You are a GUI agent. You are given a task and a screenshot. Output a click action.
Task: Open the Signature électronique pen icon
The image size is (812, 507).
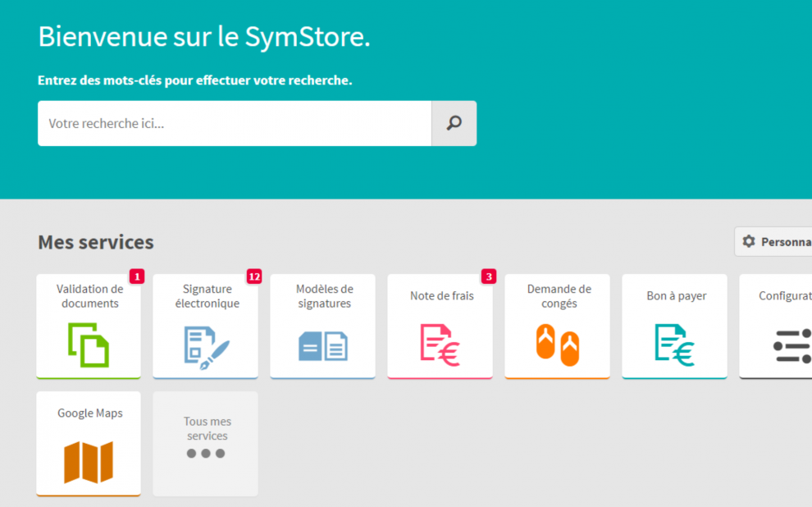206,345
